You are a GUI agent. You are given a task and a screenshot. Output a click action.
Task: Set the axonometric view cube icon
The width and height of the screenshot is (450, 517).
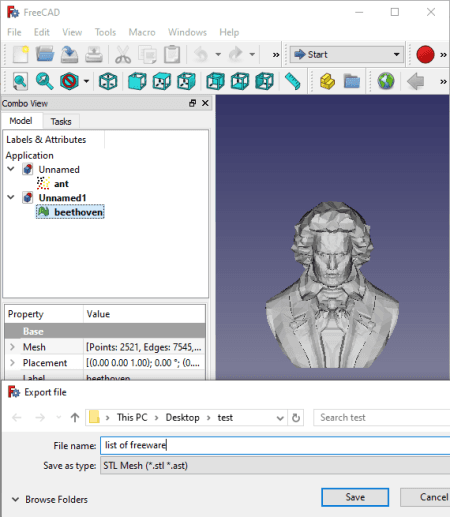click(108, 82)
